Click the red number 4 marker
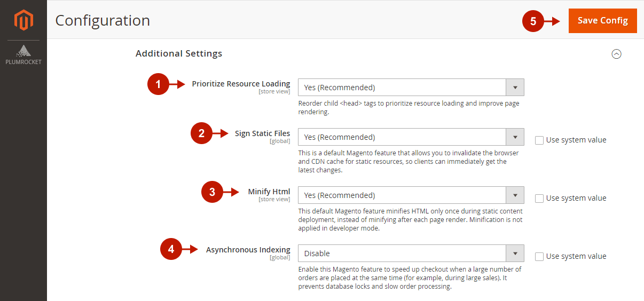644x301 pixels. tap(171, 249)
